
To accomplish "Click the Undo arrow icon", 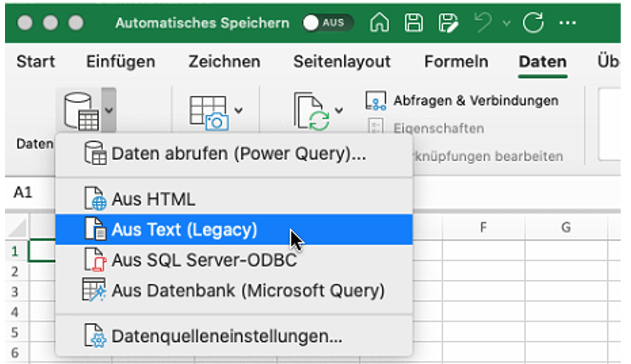I will (483, 23).
